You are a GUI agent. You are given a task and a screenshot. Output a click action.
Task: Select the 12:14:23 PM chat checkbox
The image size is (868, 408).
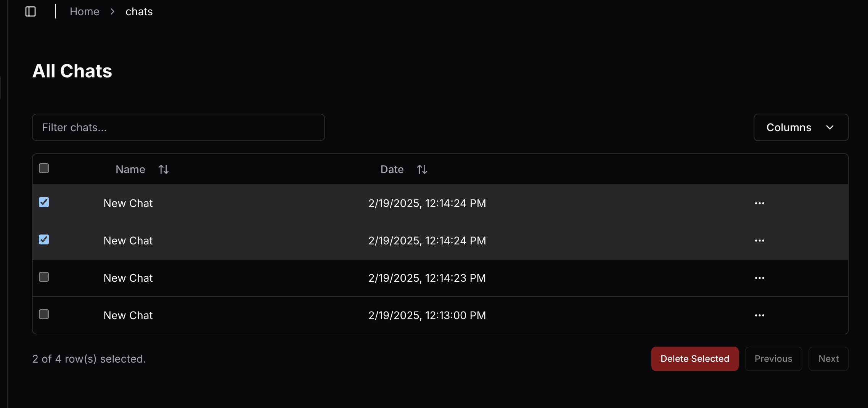pyautogui.click(x=44, y=277)
